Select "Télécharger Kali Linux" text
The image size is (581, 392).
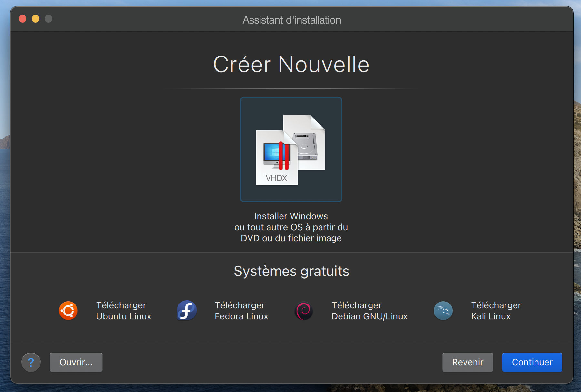tap(496, 311)
